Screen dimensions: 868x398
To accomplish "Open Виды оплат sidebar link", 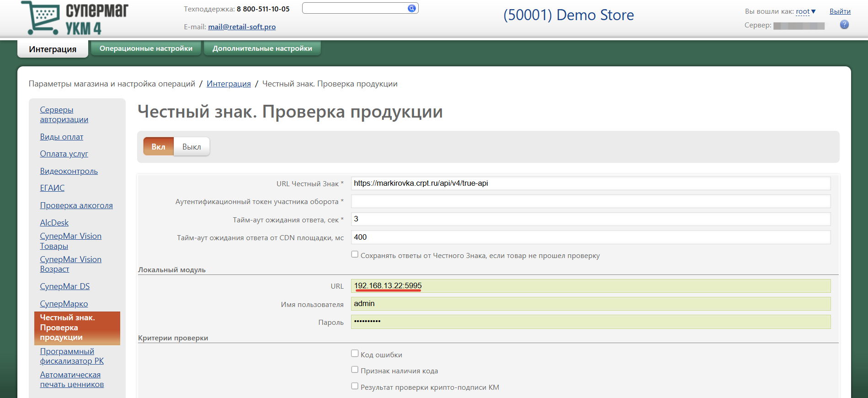I will [62, 137].
